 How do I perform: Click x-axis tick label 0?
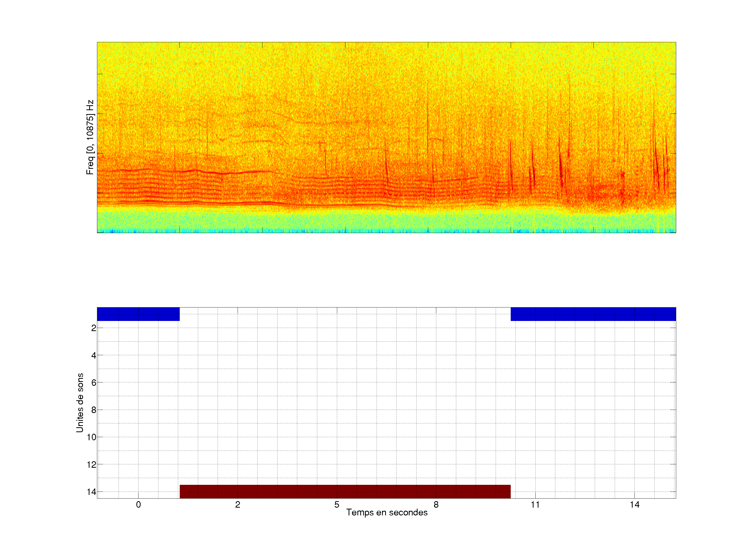(x=139, y=505)
